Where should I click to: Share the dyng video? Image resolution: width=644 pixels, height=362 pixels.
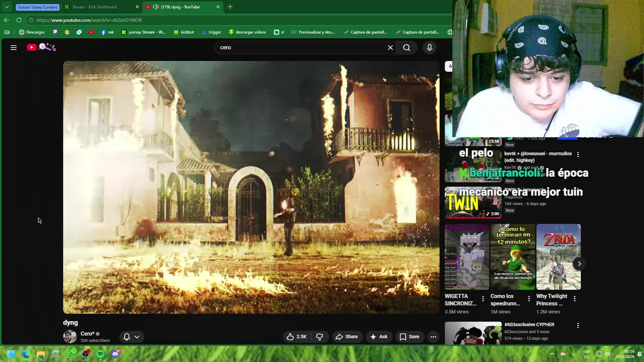click(347, 337)
